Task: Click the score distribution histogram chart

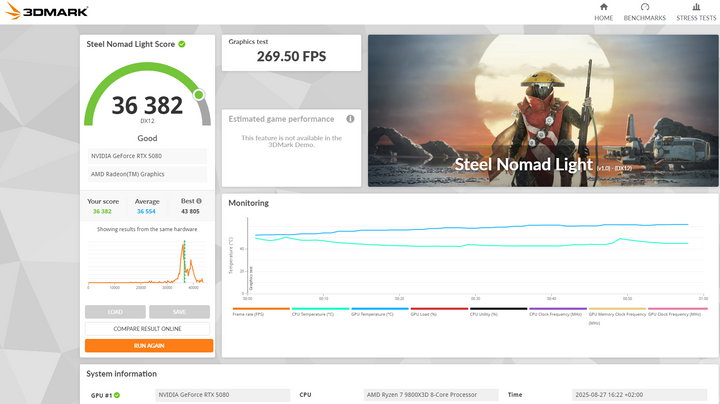Action: click(x=148, y=261)
